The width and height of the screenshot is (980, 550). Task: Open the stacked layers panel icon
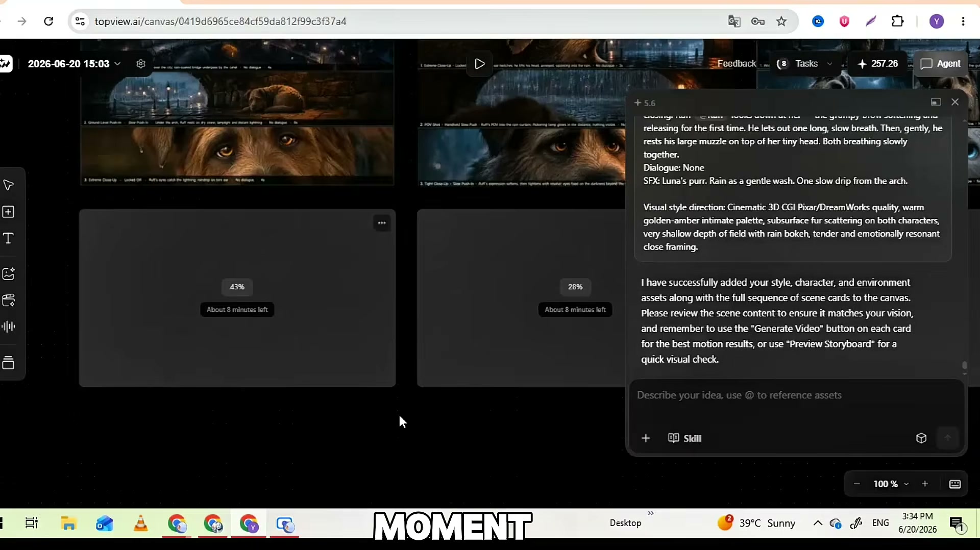coord(9,363)
